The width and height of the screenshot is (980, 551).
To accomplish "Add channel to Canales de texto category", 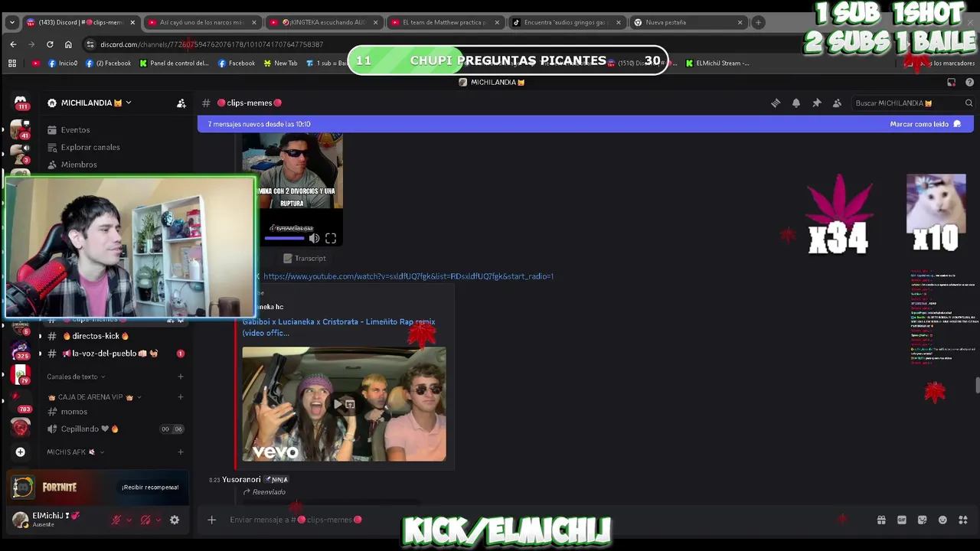I will (x=181, y=377).
